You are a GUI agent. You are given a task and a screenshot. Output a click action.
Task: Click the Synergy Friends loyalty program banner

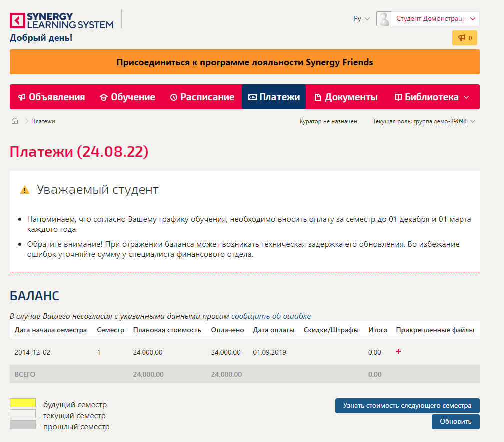click(245, 62)
